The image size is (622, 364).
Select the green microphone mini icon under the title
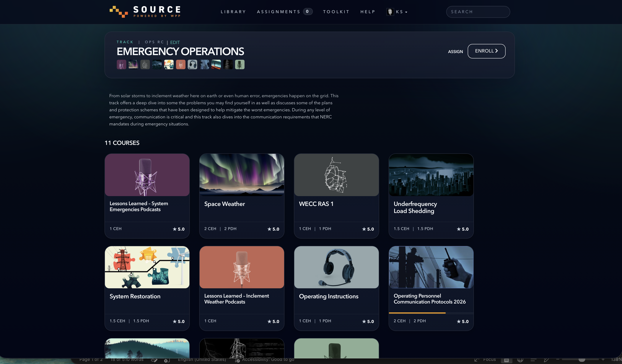(x=240, y=65)
